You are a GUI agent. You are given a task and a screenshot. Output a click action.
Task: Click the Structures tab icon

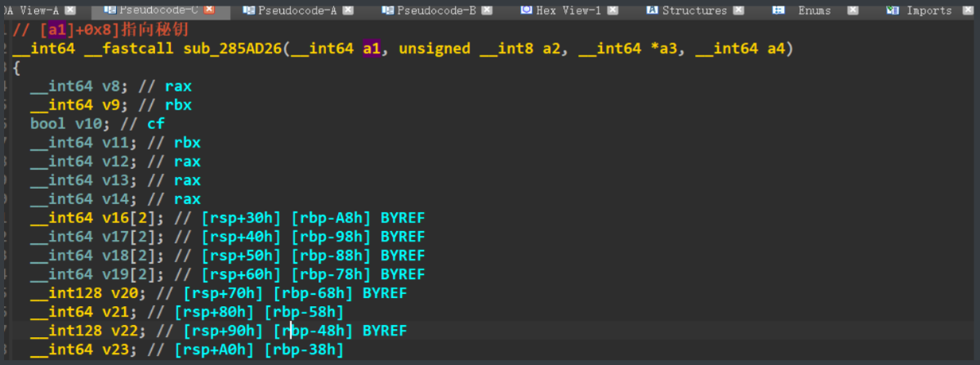[x=652, y=11]
